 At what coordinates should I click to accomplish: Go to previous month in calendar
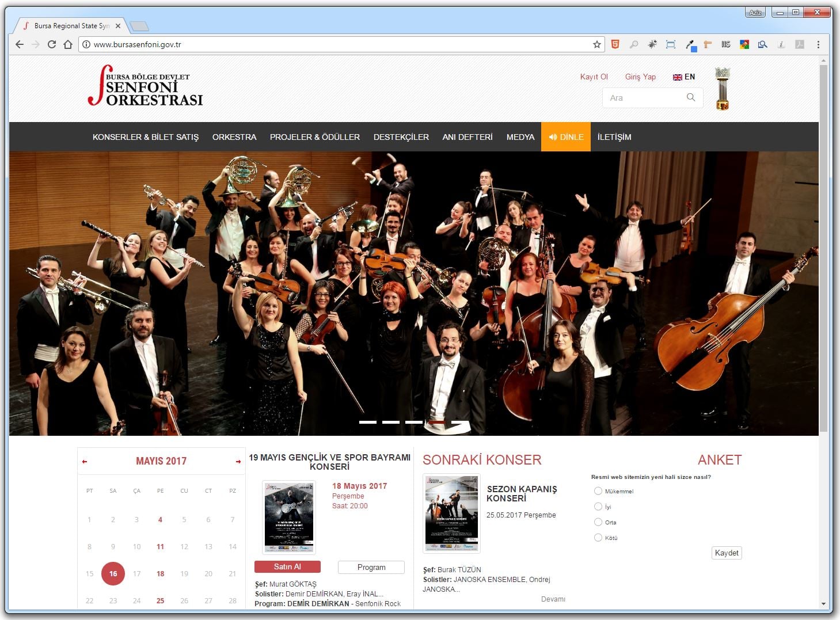click(x=85, y=462)
